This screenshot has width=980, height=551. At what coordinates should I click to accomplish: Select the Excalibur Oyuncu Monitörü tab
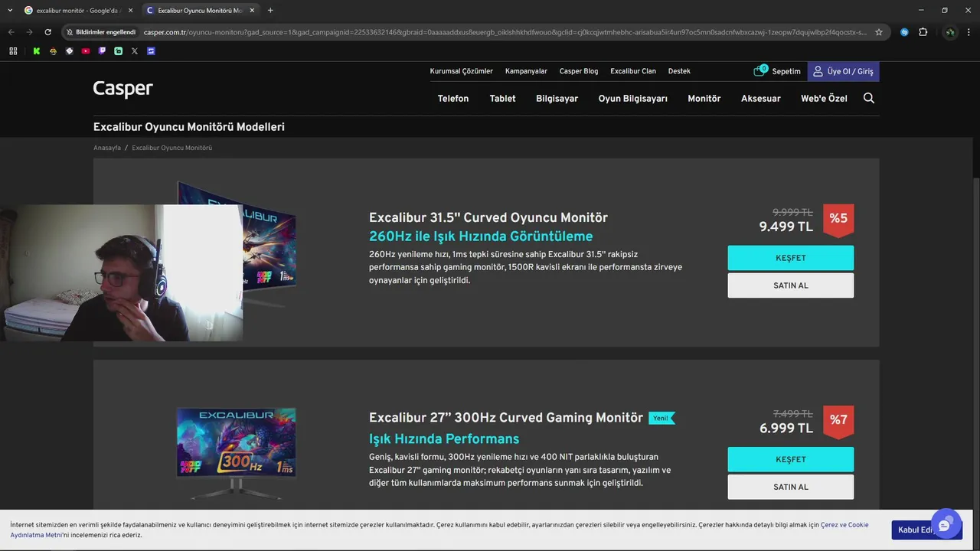tap(201, 10)
